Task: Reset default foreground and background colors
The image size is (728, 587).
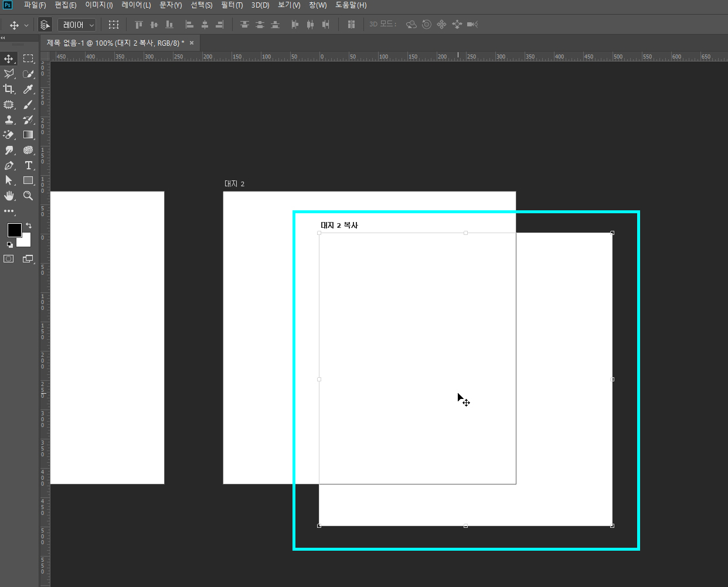Action: pyautogui.click(x=9, y=245)
